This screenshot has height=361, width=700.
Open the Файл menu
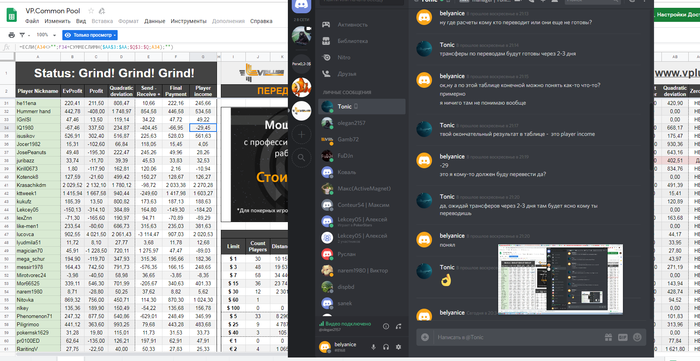point(32,21)
